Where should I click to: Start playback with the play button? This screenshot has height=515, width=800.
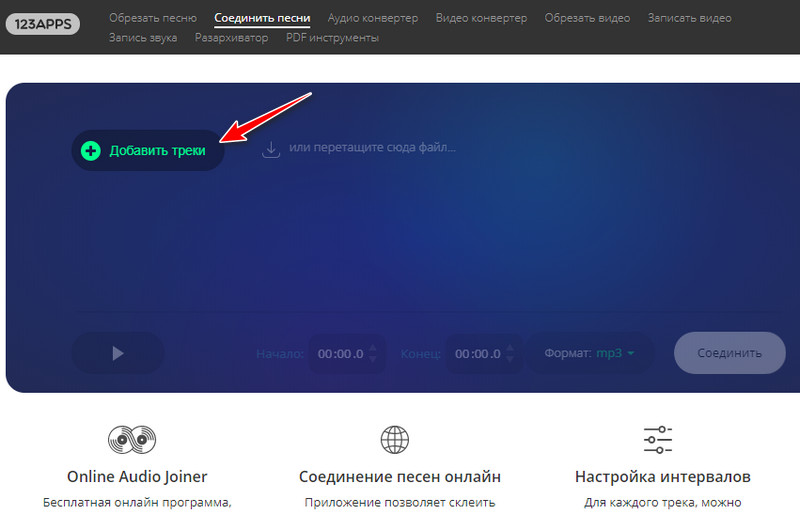click(x=118, y=353)
